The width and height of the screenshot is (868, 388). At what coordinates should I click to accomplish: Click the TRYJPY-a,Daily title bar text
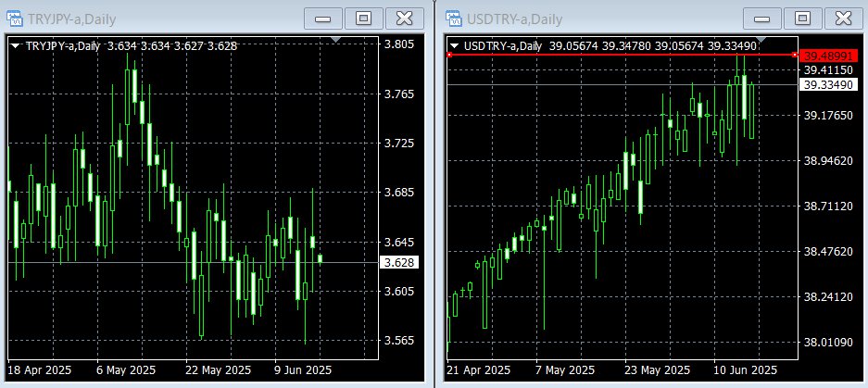[72, 20]
